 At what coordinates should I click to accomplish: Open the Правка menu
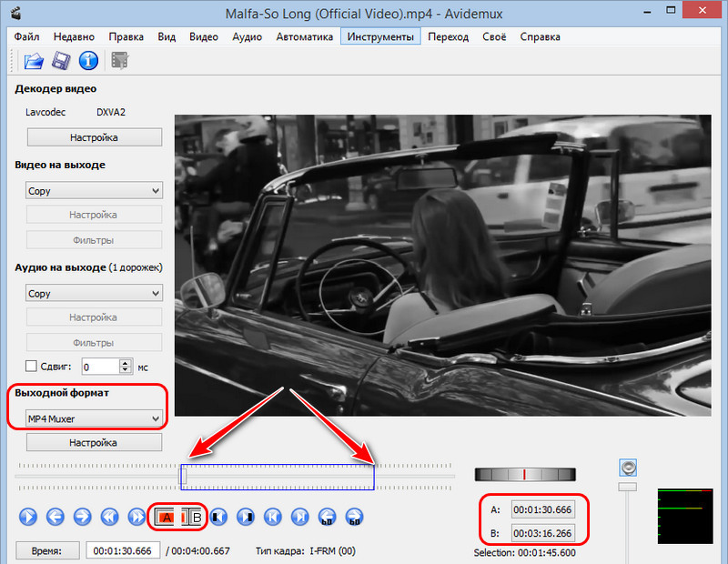[126, 36]
